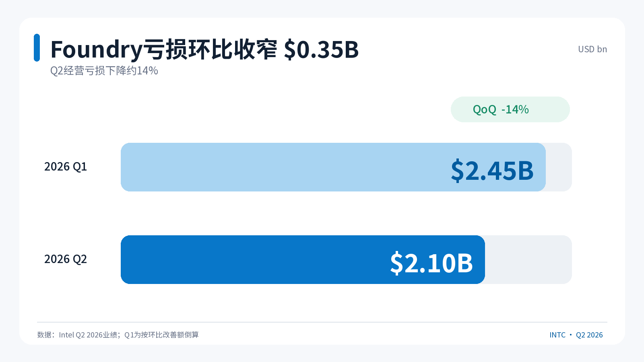Click the Q2 2026 footer label
This screenshot has width=644, height=362.
point(589,335)
